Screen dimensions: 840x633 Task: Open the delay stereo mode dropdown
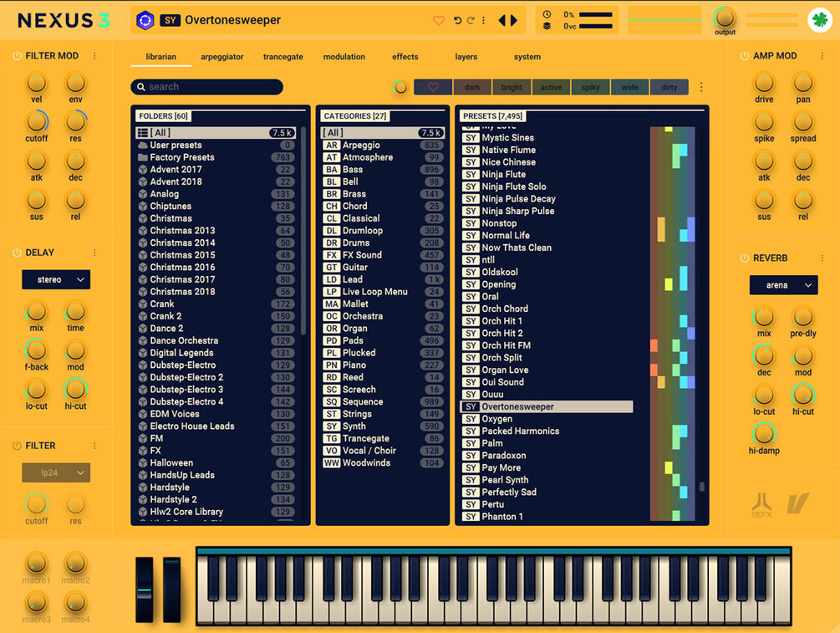click(x=56, y=279)
